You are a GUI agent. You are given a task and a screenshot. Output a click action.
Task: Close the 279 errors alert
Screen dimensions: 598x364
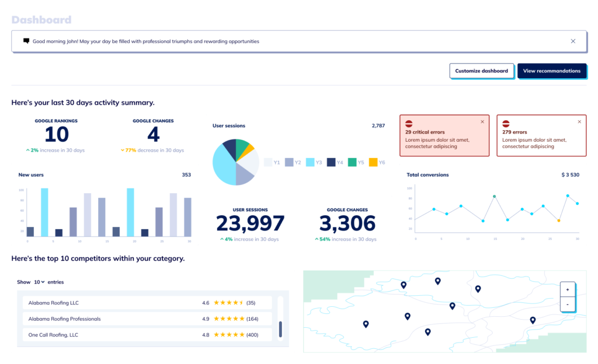tap(579, 122)
